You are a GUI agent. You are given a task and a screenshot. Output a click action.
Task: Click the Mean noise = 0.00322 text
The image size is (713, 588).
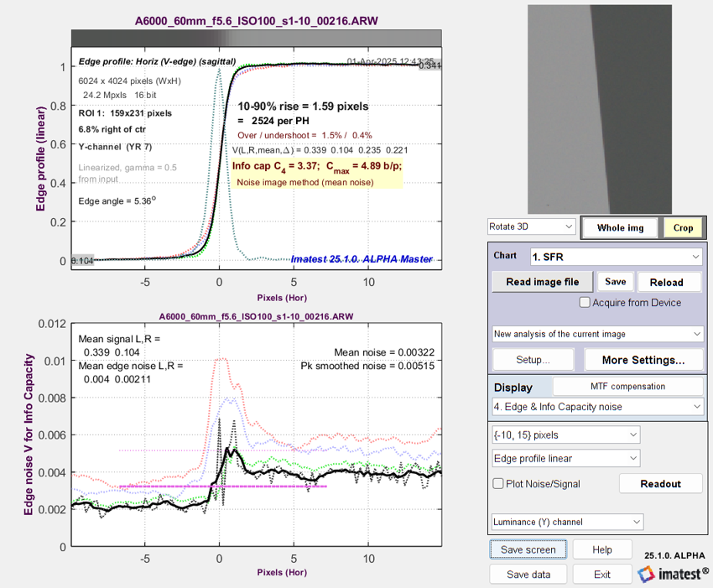click(384, 352)
